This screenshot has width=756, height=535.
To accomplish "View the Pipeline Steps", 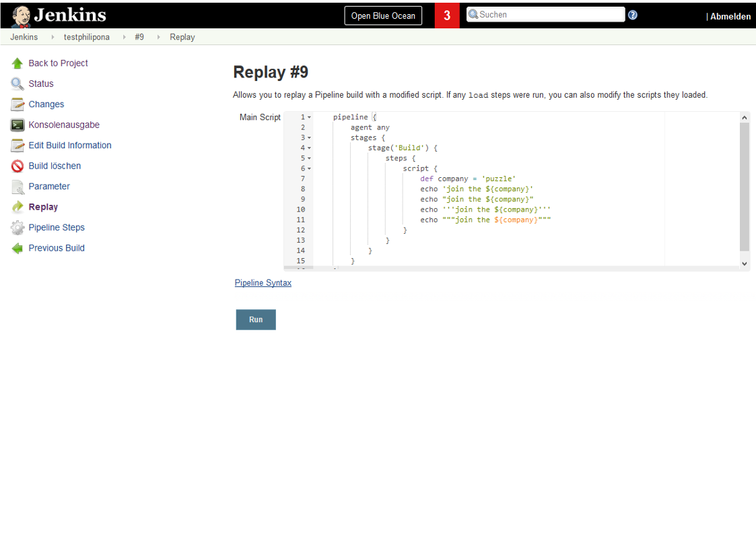I will pos(57,227).
